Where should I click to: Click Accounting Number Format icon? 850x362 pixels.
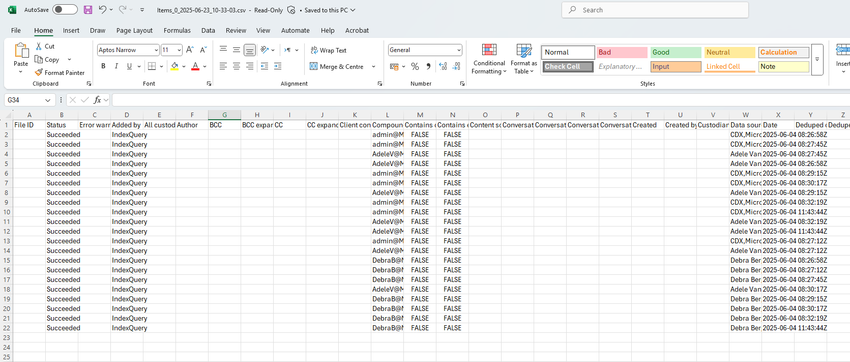point(394,66)
